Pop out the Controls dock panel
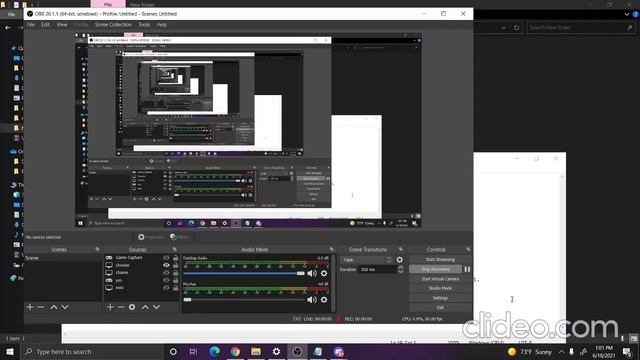 click(x=468, y=249)
